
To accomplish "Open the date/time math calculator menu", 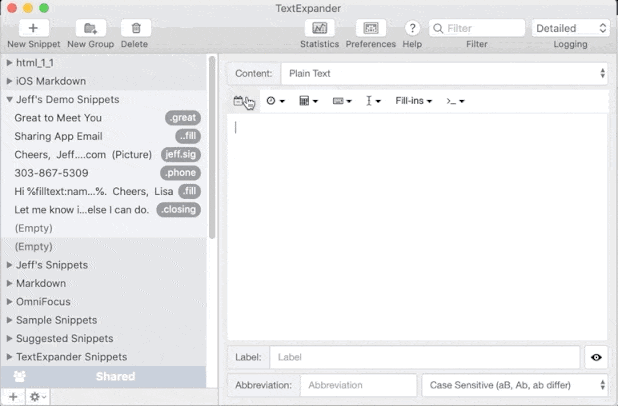I will [308, 101].
